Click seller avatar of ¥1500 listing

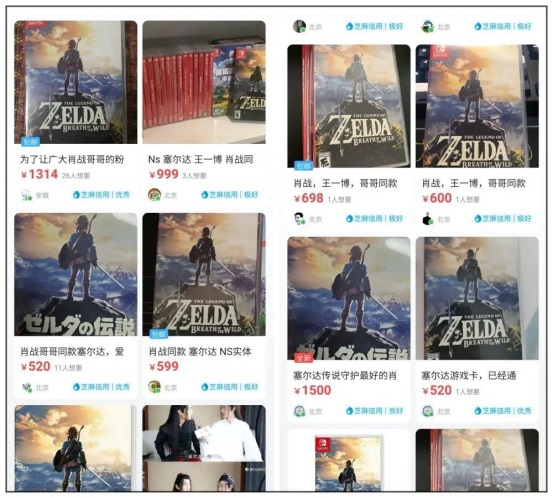click(299, 411)
